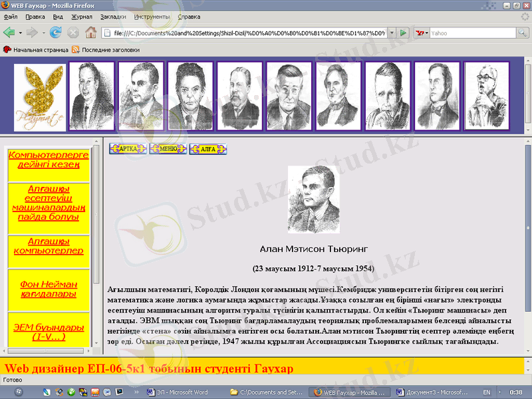
Task: Expand hidden quick launch icons chevron
Action: pyautogui.click(x=136, y=392)
